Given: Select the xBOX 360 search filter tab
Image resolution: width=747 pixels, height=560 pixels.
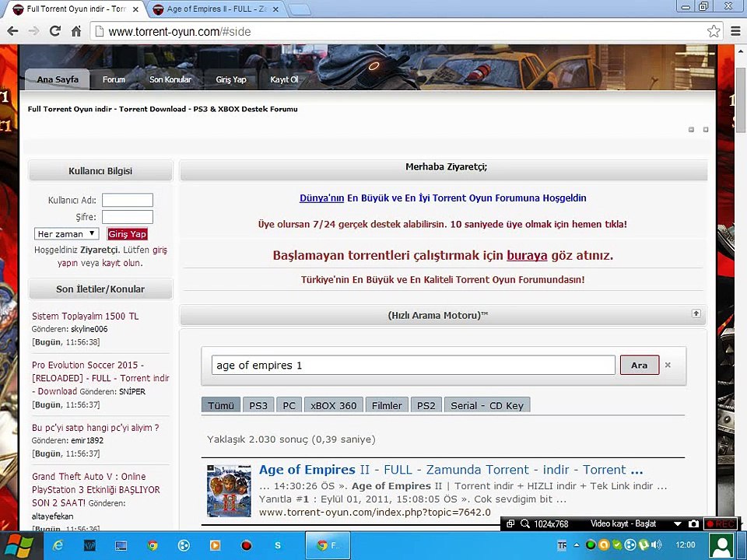Looking at the screenshot, I should [334, 405].
